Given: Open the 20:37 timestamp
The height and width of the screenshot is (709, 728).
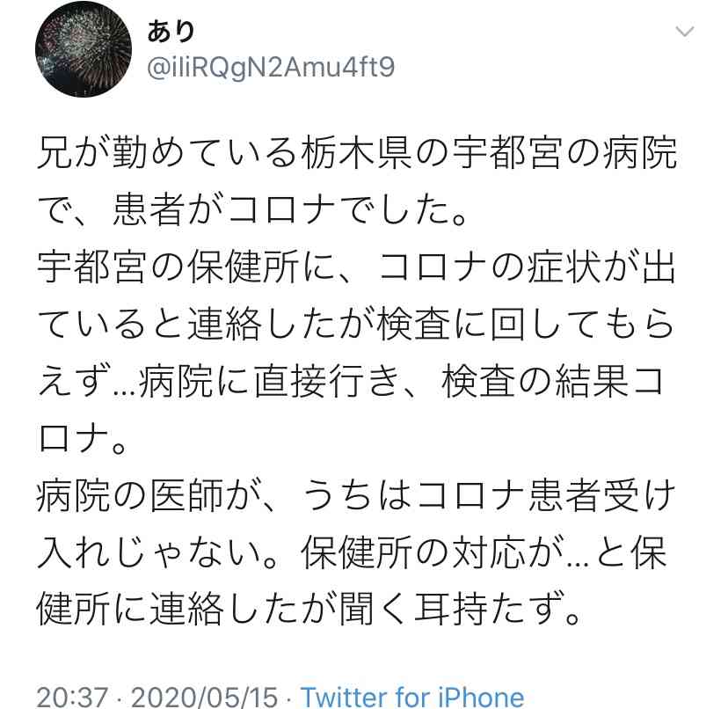Looking at the screenshot, I should pos(72,697).
